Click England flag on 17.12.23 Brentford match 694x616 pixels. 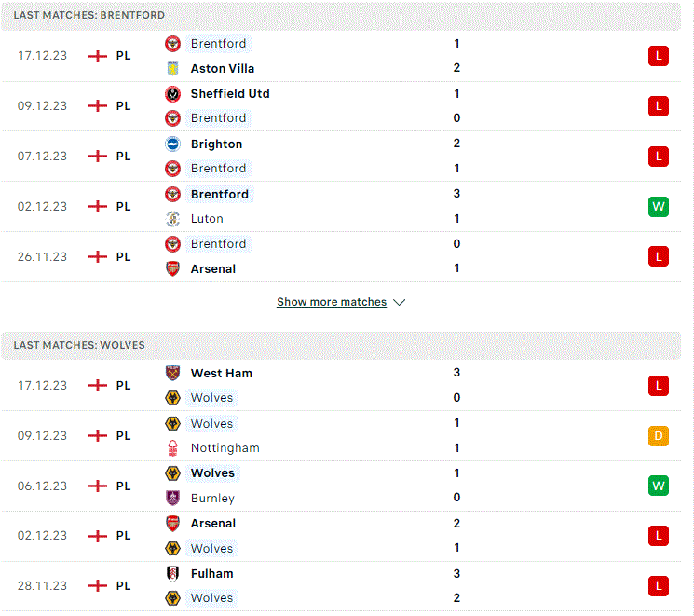point(98,56)
